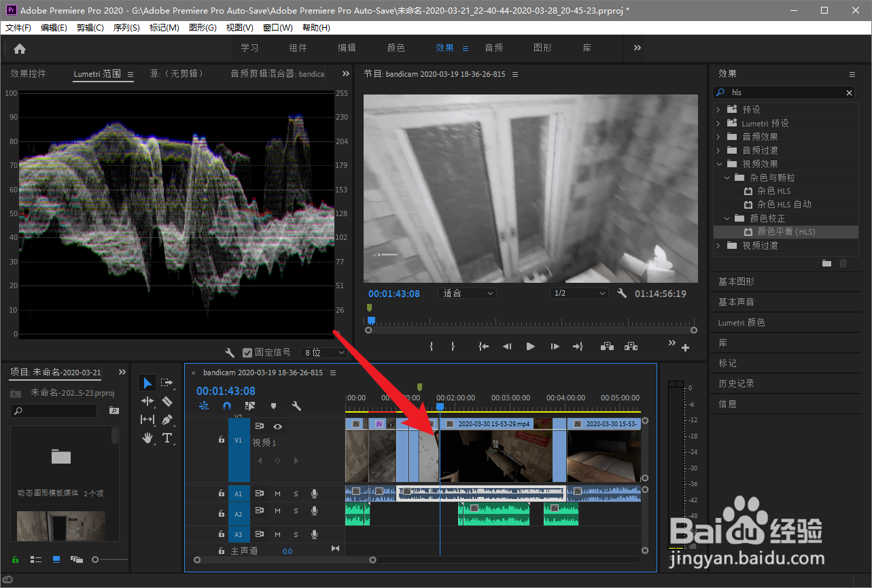Select the Ripple Edit tool
The height and width of the screenshot is (588, 872).
(147, 401)
